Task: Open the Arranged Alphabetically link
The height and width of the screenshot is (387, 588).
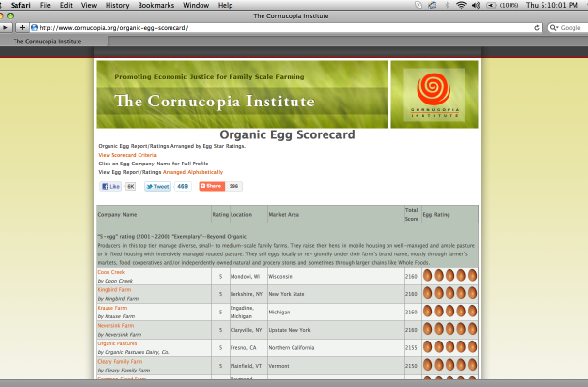Action: 193,172
